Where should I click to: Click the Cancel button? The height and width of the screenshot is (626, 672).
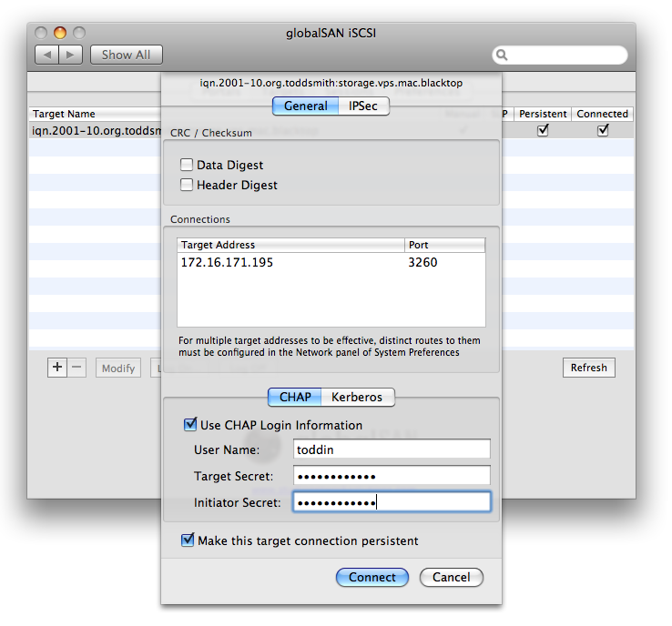tap(452, 577)
